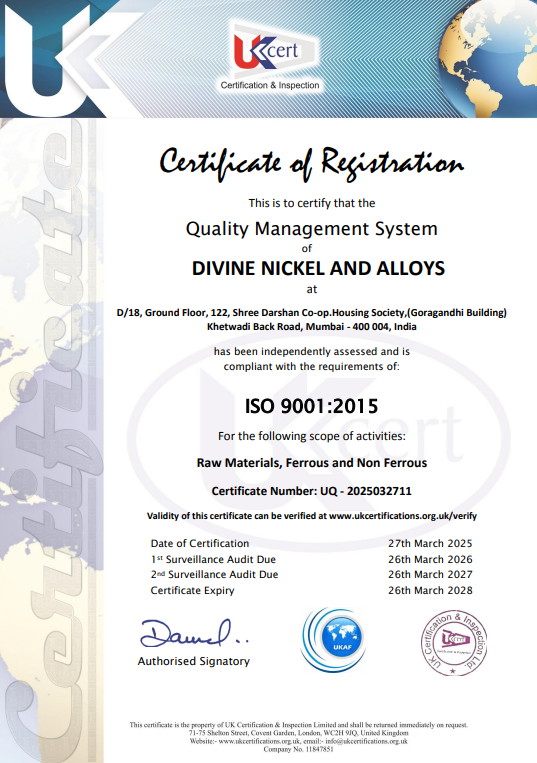Click the Date of Certification 27th March 2025
537x763 pixels.
(x=430, y=544)
